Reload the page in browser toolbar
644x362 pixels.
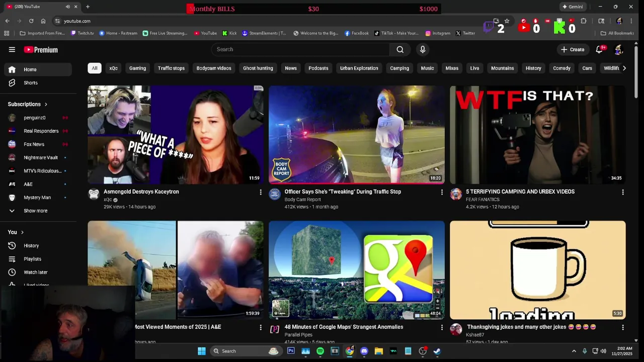(31, 21)
